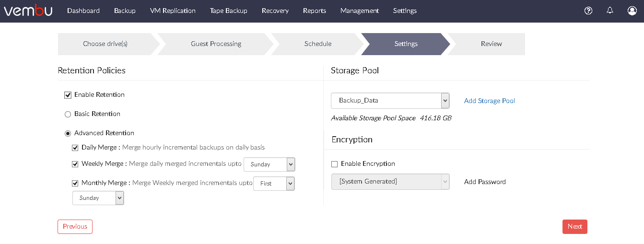Image resolution: width=644 pixels, height=244 pixels.
Task: Select the Advanced Retention radio button
Action: coord(68,133)
